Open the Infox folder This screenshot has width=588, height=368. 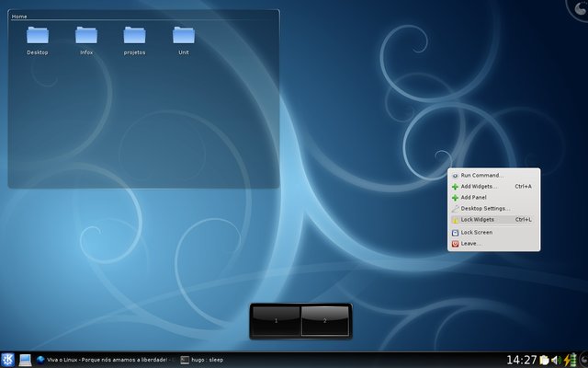(86, 40)
